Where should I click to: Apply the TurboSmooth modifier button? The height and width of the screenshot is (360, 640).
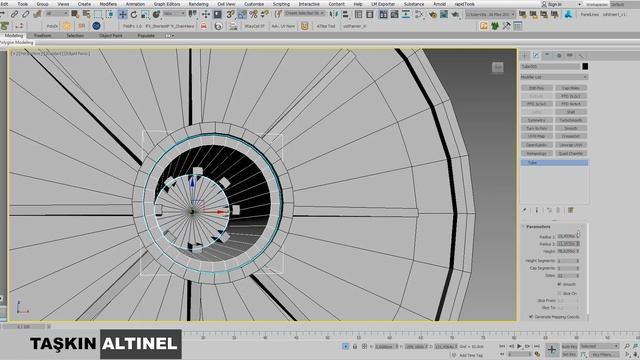coord(571,120)
